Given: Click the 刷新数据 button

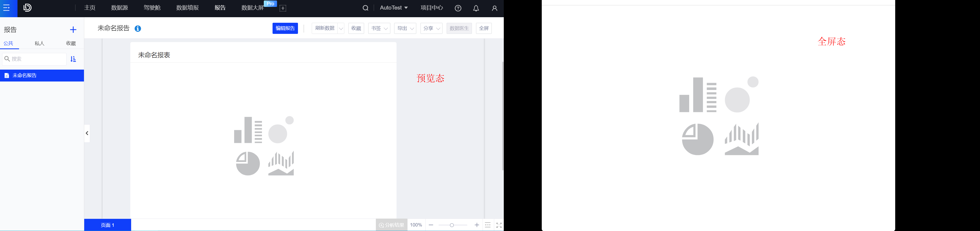Looking at the screenshot, I should click(x=324, y=29).
